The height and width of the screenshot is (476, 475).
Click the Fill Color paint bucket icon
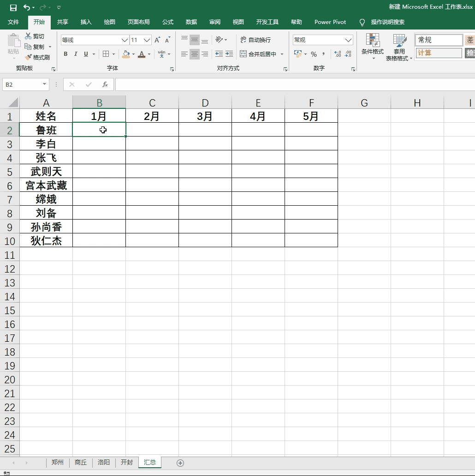tap(126, 54)
